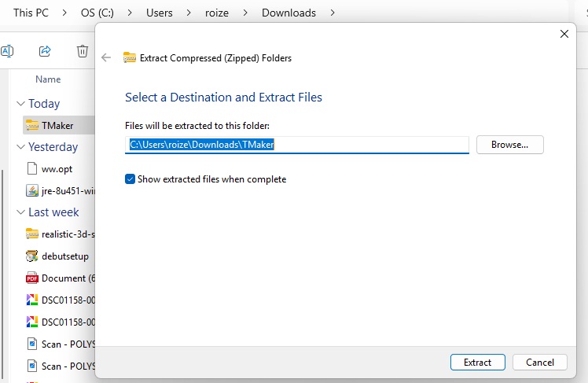Collapse the Yesterday group
The width and height of the screenshot is (588, 383).
tap(21, 147)
